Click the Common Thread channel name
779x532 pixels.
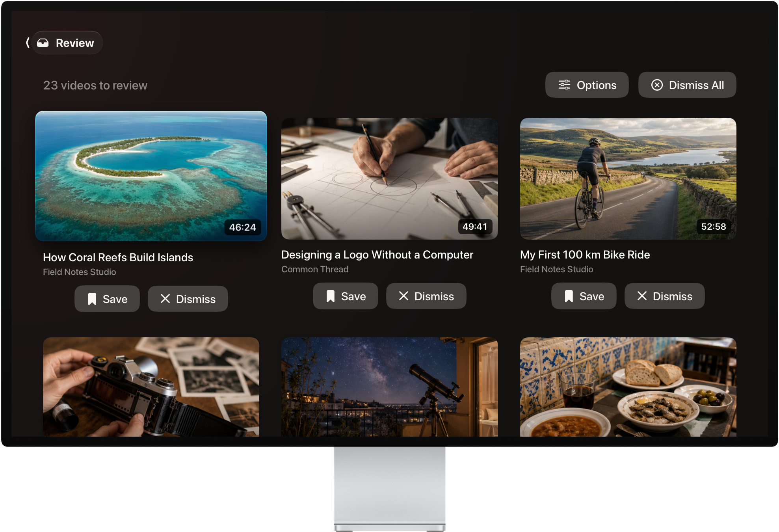tap(315, 269)
